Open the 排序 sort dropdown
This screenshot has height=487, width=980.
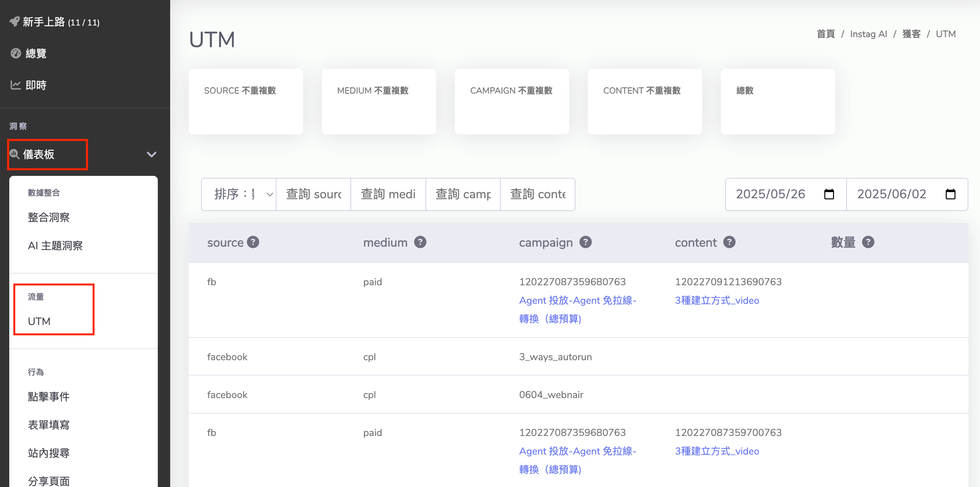(239, 194)
